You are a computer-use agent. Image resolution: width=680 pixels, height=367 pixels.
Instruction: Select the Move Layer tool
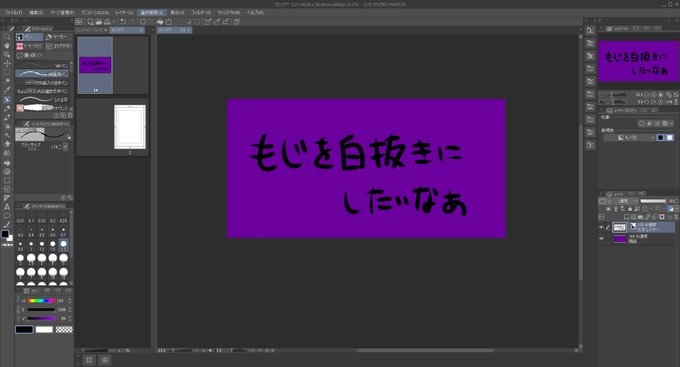(x=7, y=63)
